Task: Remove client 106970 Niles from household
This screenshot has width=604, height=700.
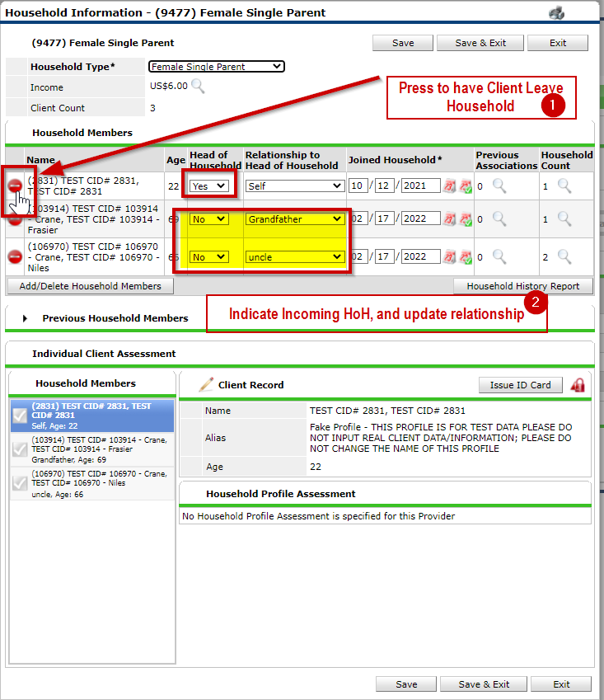Action: (15, 256)
